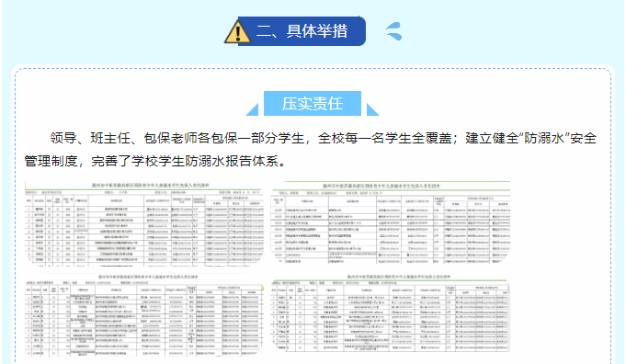This screenshot has width=626, height=364.
Task: Click the right triangle beside 压实责任
Action: 372,109
